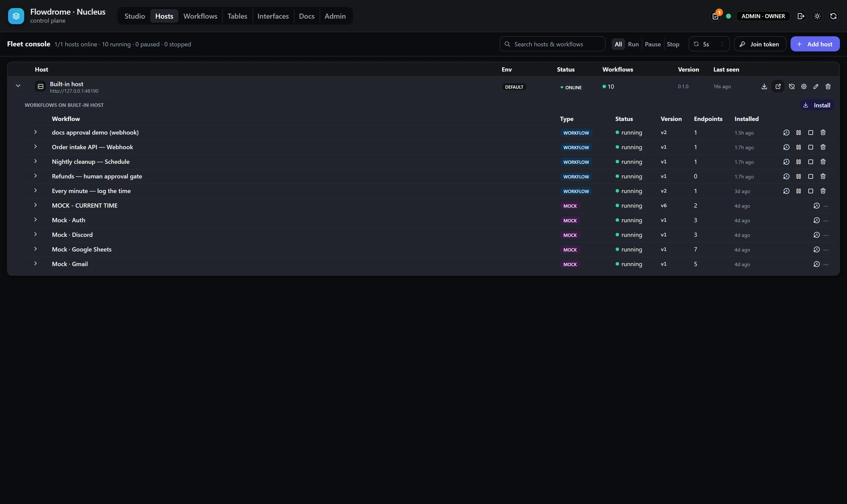View history for Mock · Discord
Image resolution: width=847 pixels, height=504 pixels.
click(816, 235)
